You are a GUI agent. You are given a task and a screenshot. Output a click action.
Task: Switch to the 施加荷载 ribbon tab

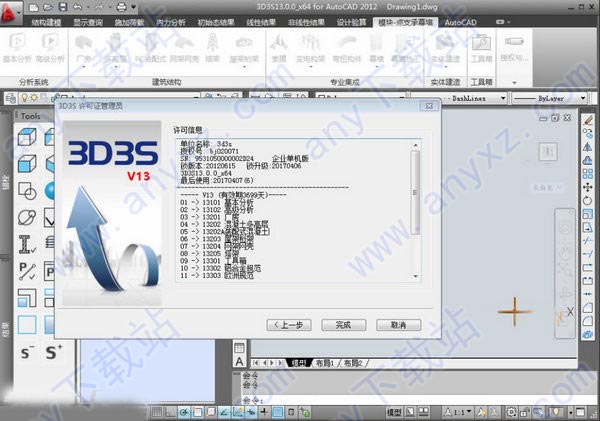[129, 23]
